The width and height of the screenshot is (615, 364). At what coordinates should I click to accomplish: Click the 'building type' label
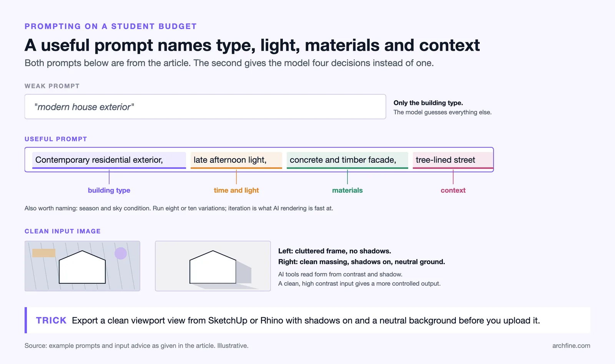coord(109,190)
